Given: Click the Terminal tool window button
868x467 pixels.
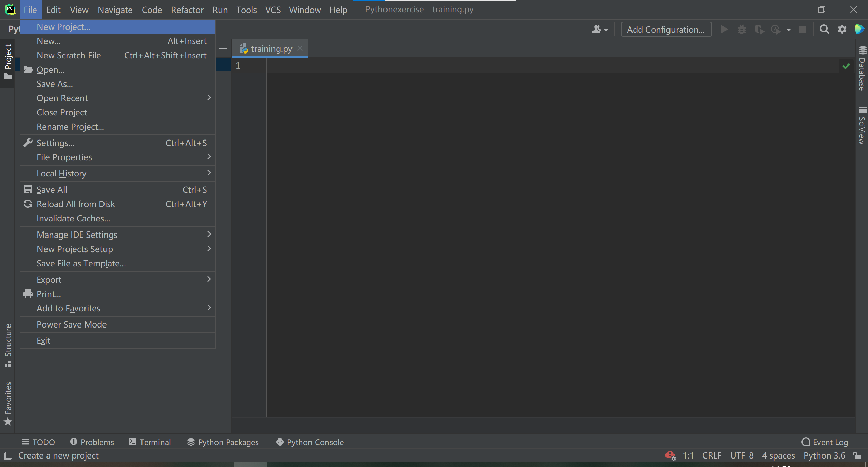Looking at the screenshot, I should pyautogui.click(x=150, y=442).
